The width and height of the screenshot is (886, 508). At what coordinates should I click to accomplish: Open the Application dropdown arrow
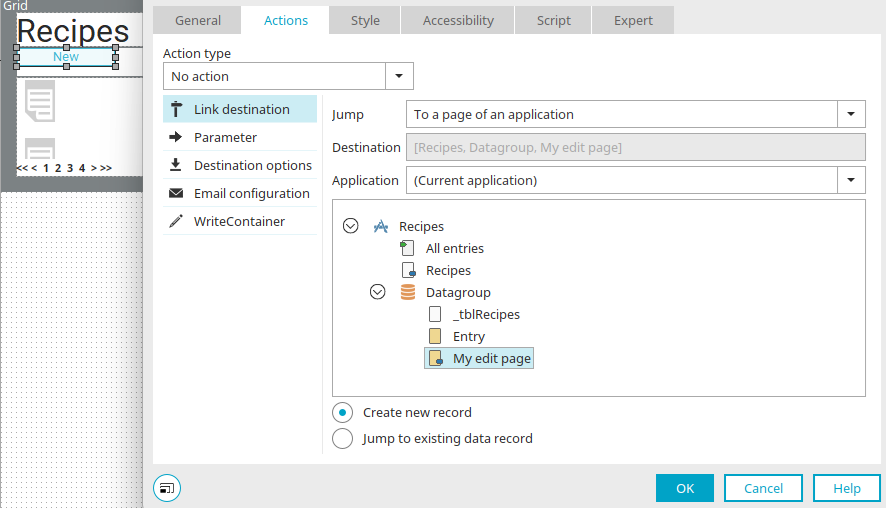[851, 180]
